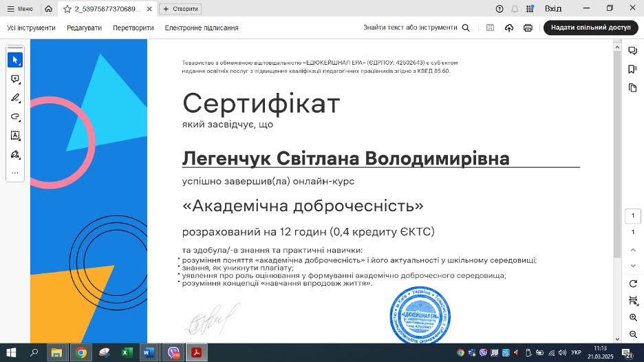Zoom out with the magnifier minus icon
This screenshot has height=362, width=644.
(x=633, y=334)
